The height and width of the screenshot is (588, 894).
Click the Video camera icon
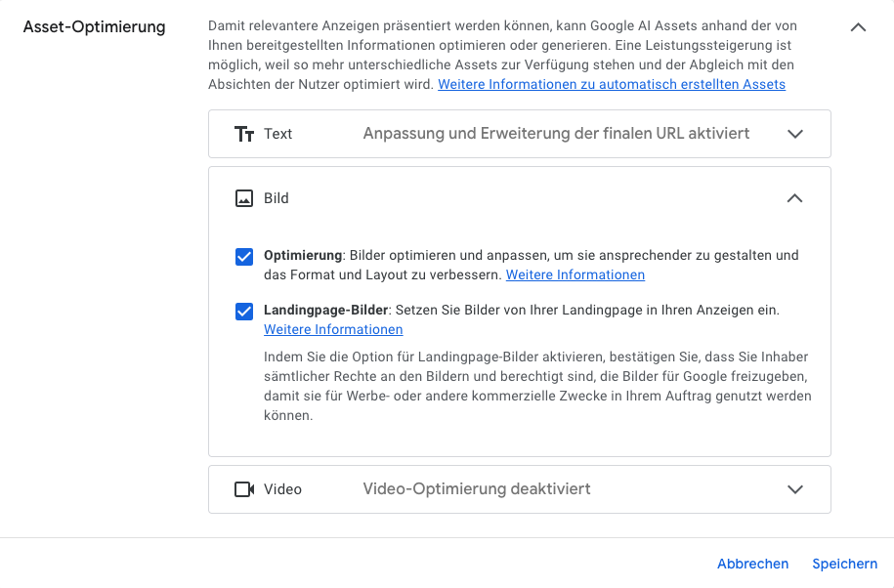click(x=244, y=489)
